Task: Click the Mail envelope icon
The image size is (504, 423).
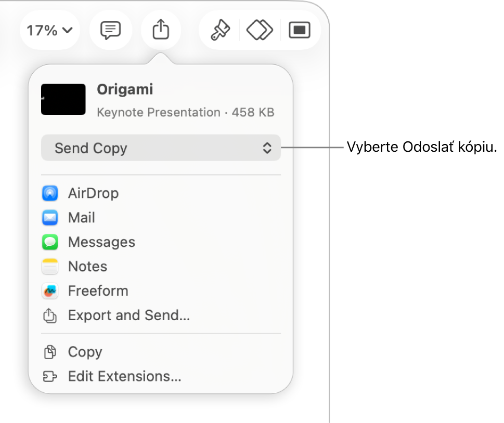Action: tap(50, 218)
